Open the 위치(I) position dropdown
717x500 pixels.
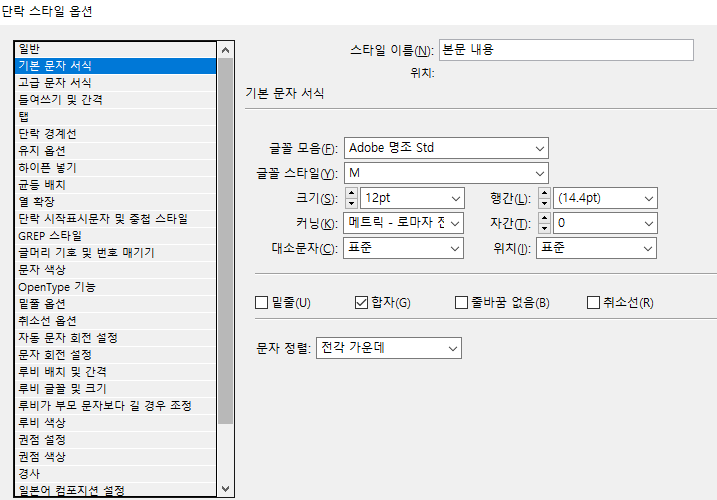[596, 248]
